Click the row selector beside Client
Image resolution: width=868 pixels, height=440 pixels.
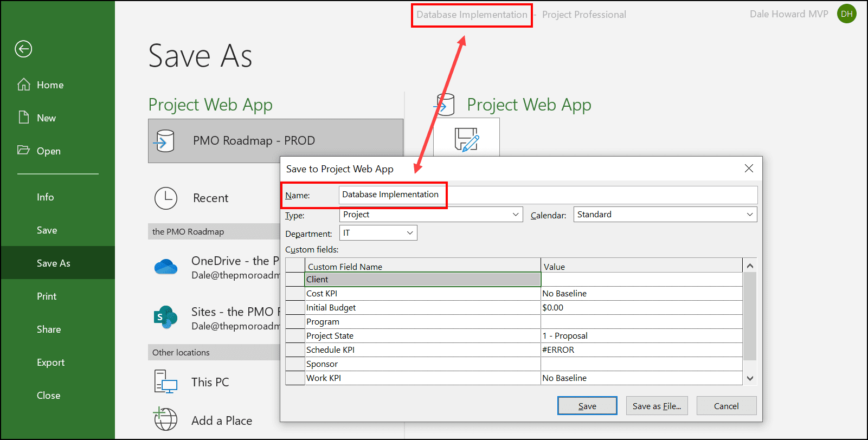coord(295,280)
